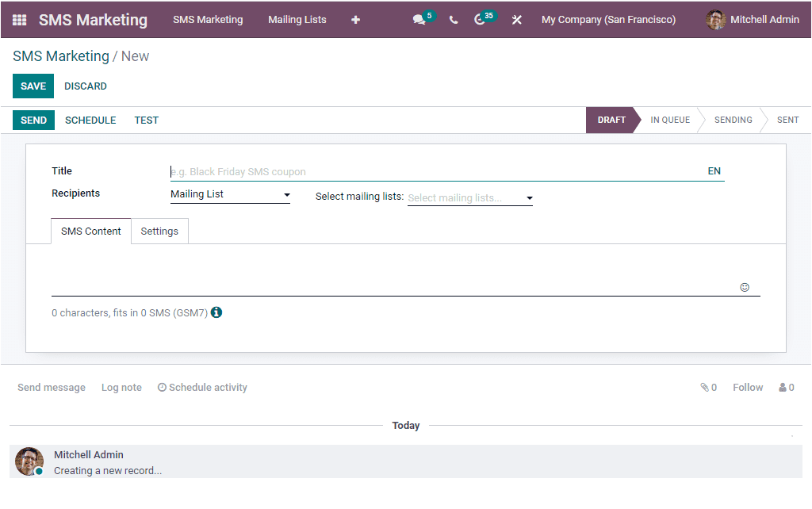Image resolution: width=812 pixels, height=509 pixels.
Task: Click the Save button
Action: click(33, 86)
